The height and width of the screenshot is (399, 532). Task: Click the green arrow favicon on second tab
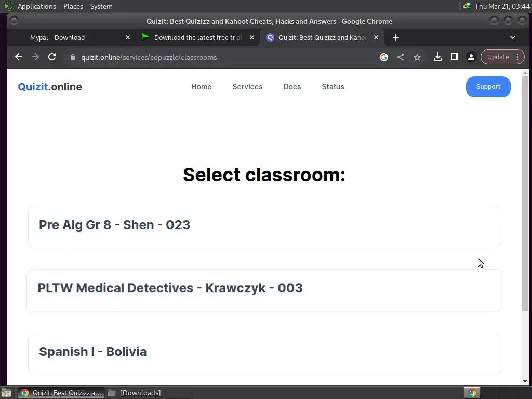click(x=145, y=37)
